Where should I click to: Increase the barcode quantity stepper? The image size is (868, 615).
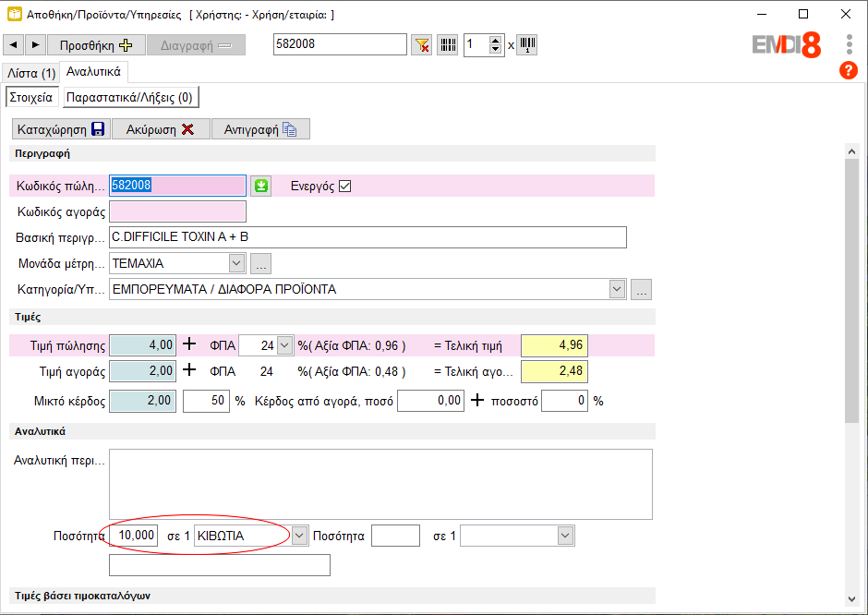(496, 41)
